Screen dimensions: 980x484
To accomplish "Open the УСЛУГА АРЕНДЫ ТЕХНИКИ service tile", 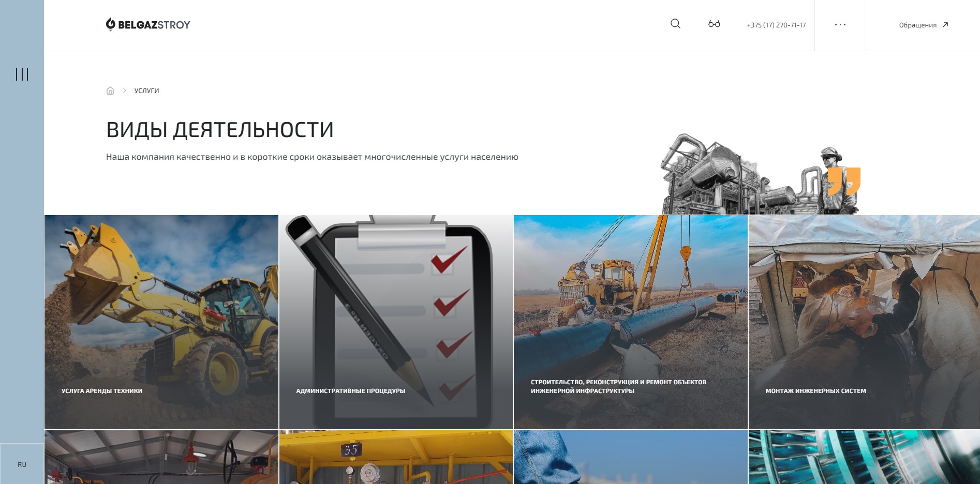I will (161, 321).
